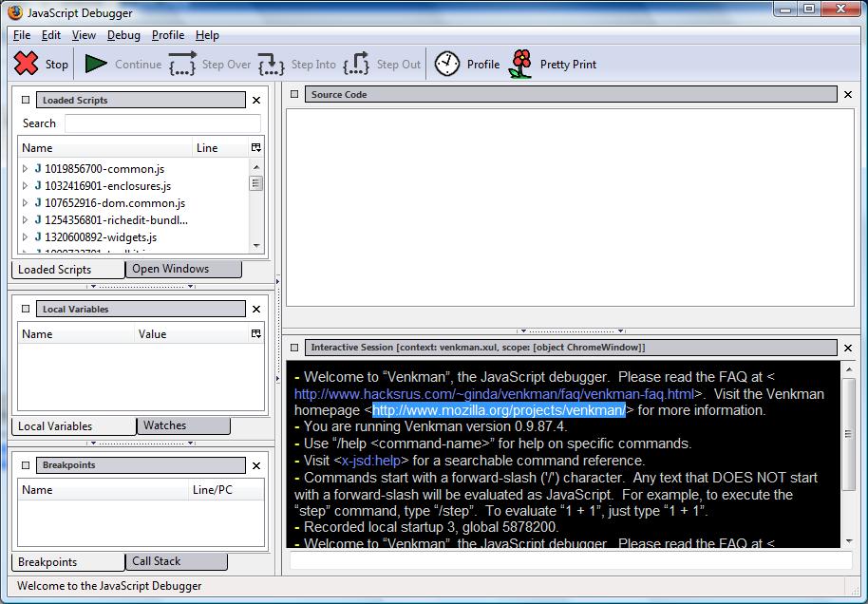Open the File menu
868x604 pixels.
click(x=22, y=35)
